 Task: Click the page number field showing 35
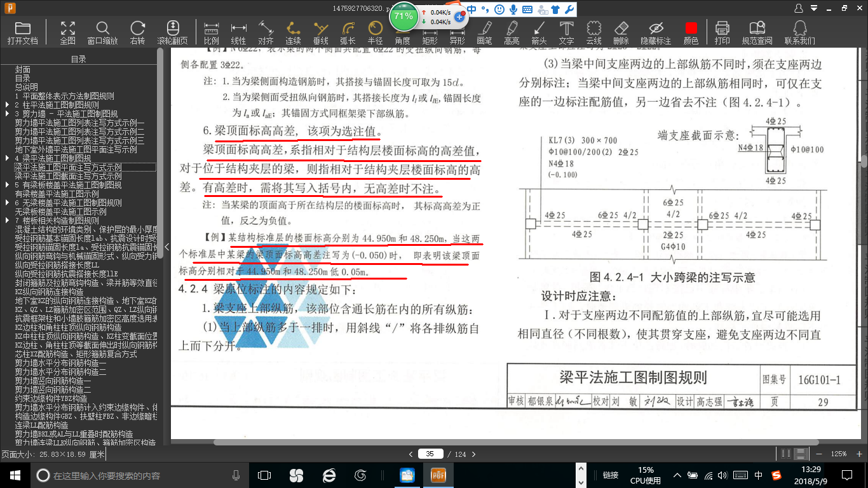[x=430, y=454]
